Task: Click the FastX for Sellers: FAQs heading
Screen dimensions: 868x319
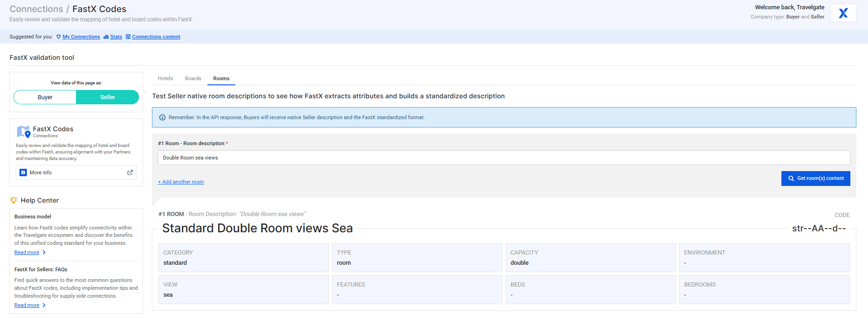Action: 41,269
